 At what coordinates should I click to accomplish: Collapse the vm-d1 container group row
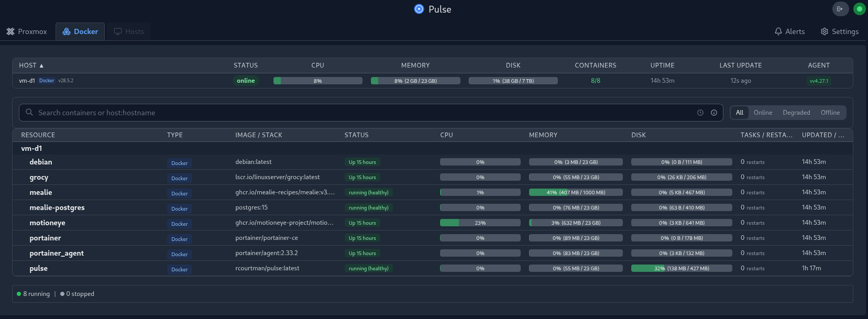(31, 148)
